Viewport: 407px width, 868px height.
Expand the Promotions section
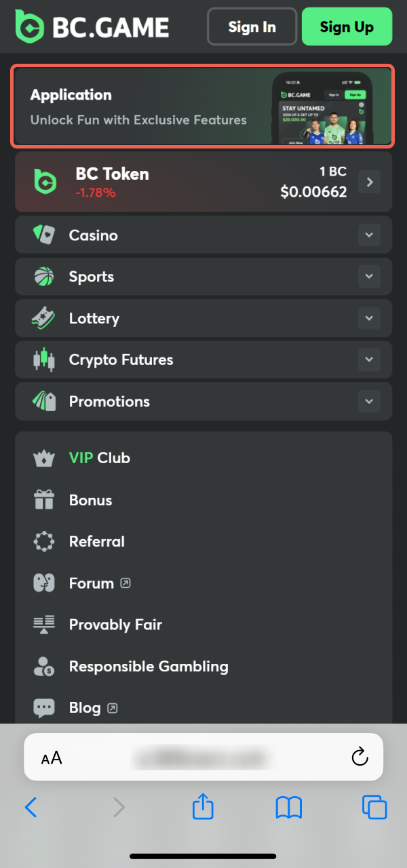click(369, 401)
